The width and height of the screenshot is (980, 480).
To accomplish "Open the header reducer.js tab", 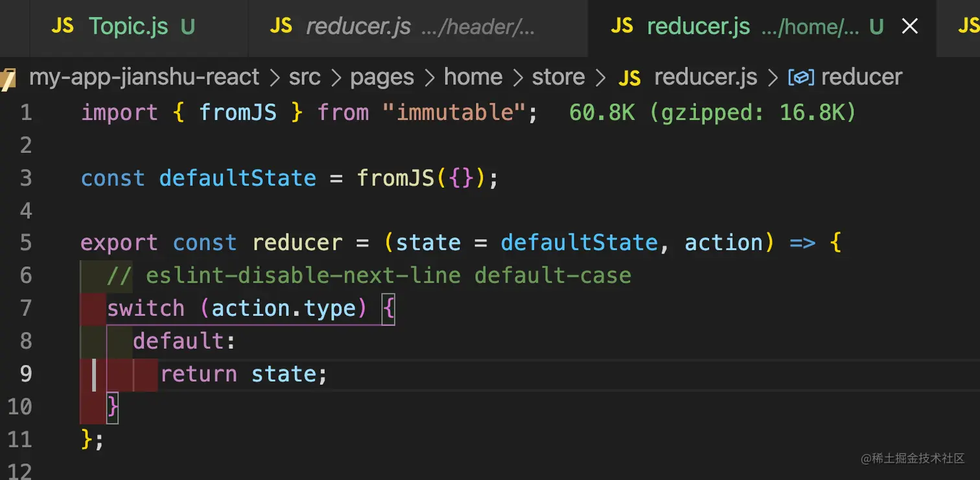I will coord(418,27).
